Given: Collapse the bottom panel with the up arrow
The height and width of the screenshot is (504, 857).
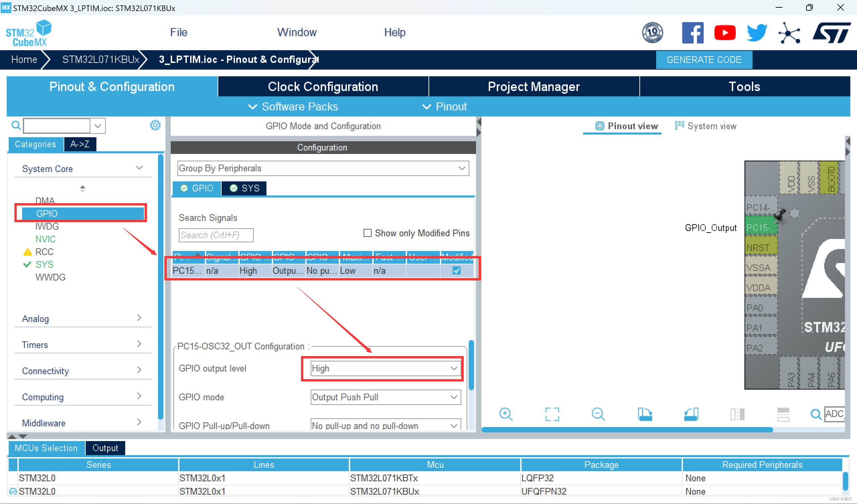Looking at the screenshot, I should [x=12, y=436].
